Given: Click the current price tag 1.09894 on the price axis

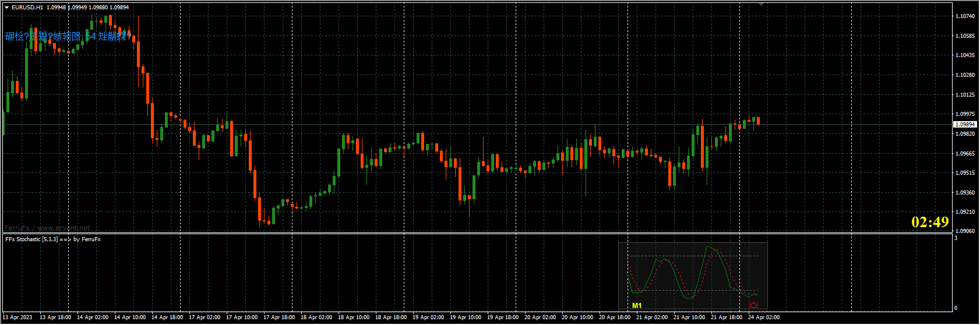Looking at the screenshot, I should [965, 124].
